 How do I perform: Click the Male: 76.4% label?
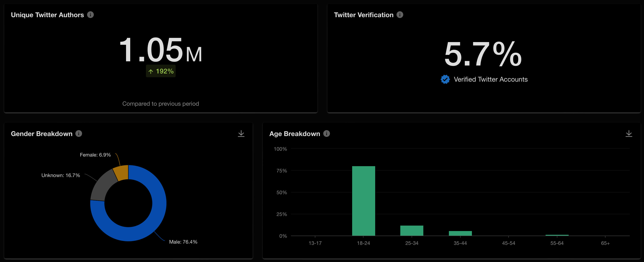tap(183, 241)
